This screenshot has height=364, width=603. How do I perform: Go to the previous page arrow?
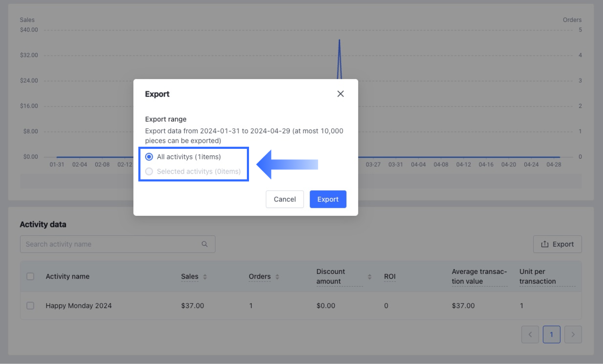pos(530,335)
